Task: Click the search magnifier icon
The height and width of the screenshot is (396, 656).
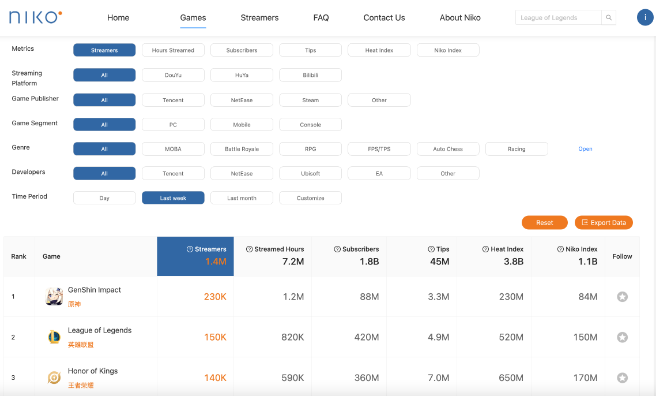Action: 609,18
